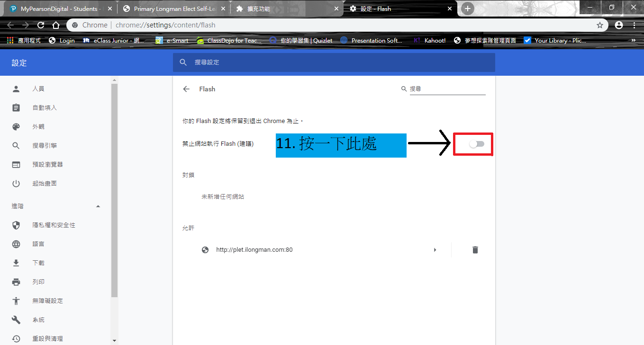Close the 擴充功能 tab

point(336,9)
